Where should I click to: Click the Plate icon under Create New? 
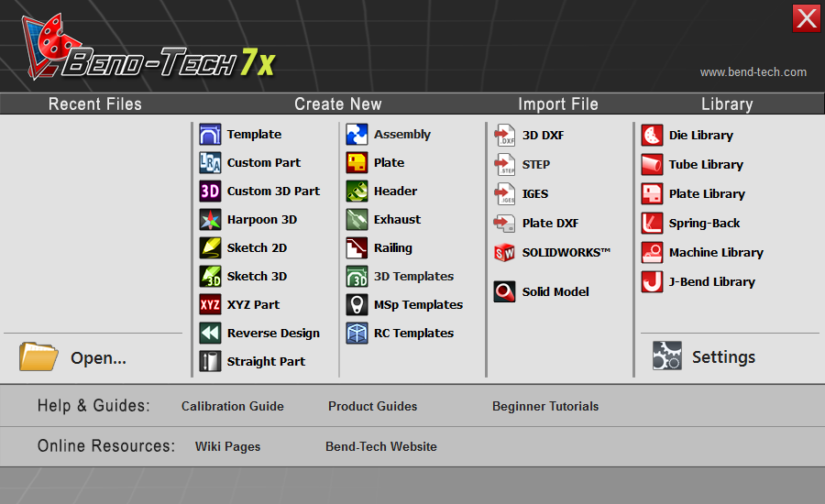tap(357, 162)
